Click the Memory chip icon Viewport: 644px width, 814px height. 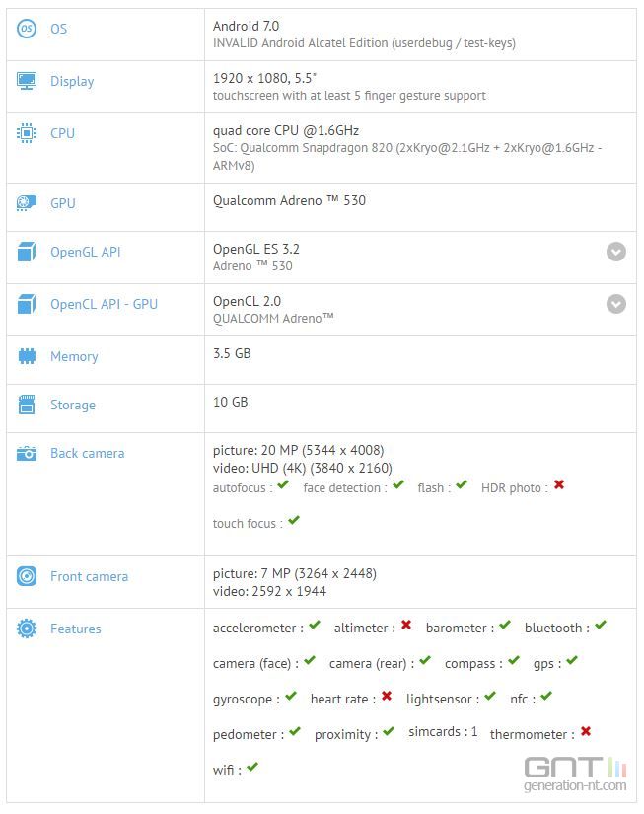click(x=27, y=356)
